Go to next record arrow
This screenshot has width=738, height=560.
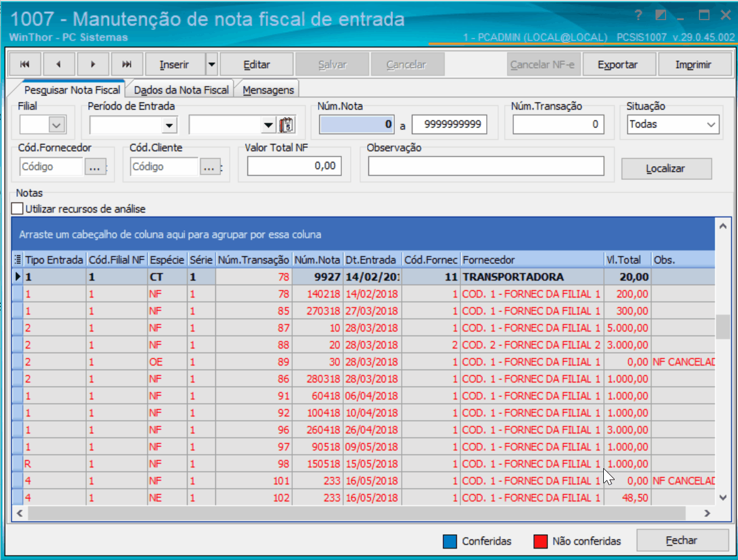[x=93, y=64]
